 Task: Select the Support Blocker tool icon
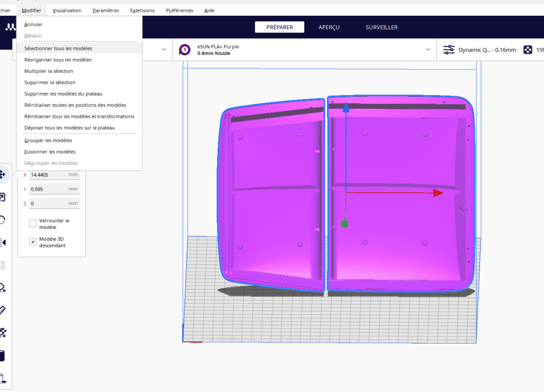pyautogui.click(x=3, y=288)
